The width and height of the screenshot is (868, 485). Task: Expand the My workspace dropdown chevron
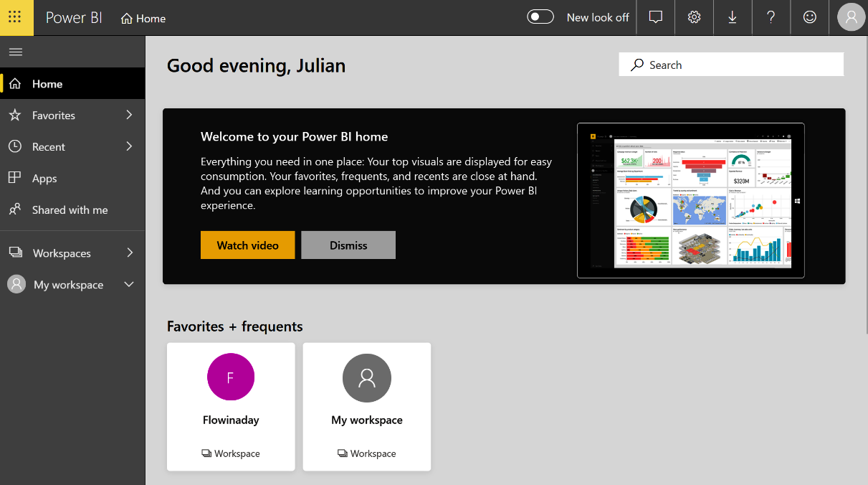[x=129, y=284]
